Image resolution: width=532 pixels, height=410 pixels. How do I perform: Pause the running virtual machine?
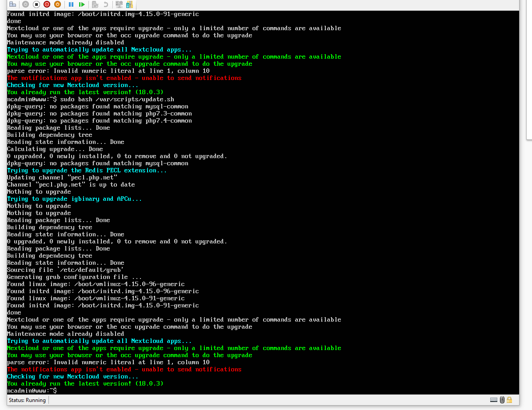click(71, 4)
